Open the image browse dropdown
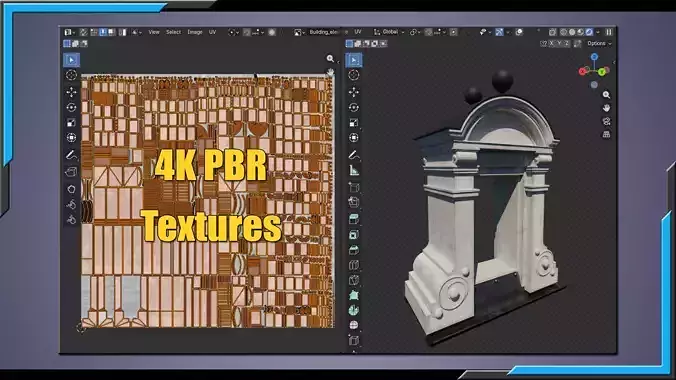Viewport: 676px width, 380px height. (x=299, y=32)
